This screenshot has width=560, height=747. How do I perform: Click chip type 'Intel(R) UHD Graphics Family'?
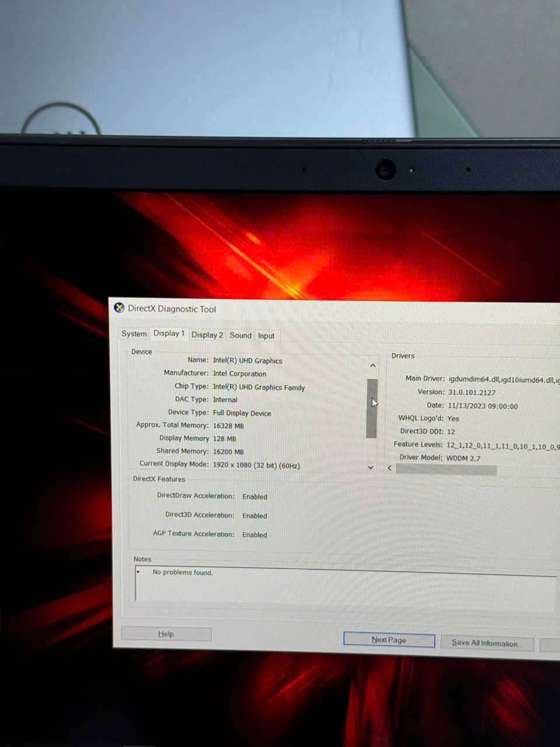coord(258,387)
